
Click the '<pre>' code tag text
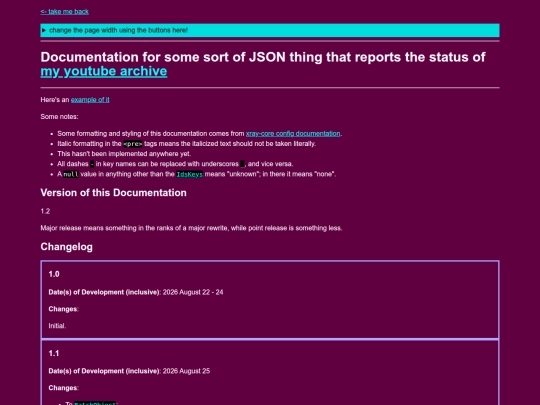[x=133, y=144]
